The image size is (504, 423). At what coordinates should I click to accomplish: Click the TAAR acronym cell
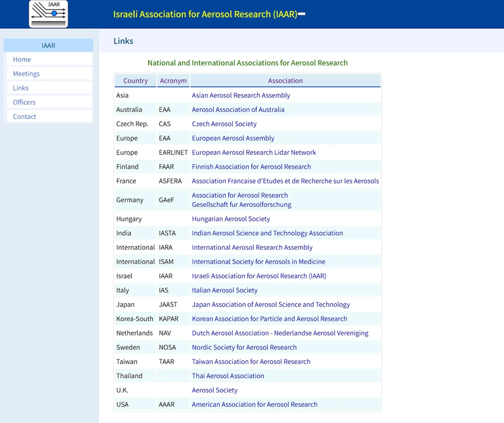click(x=173, y=362)
